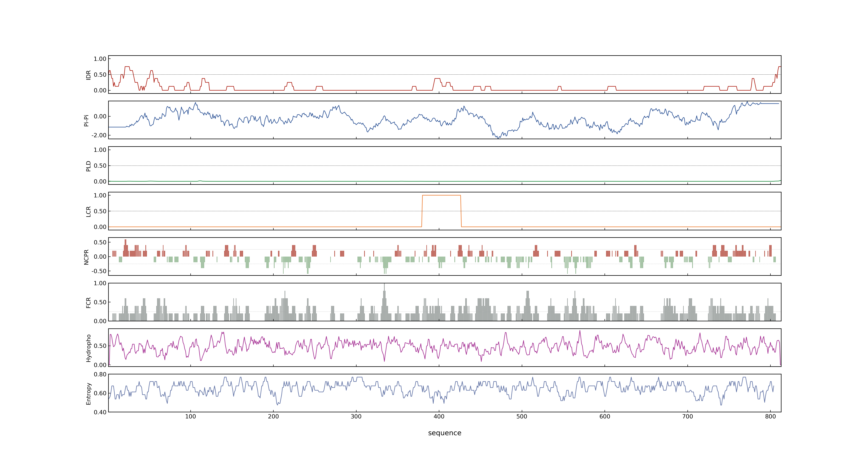
Task: Select the LCR y-axis label
Action: (89, 211)
